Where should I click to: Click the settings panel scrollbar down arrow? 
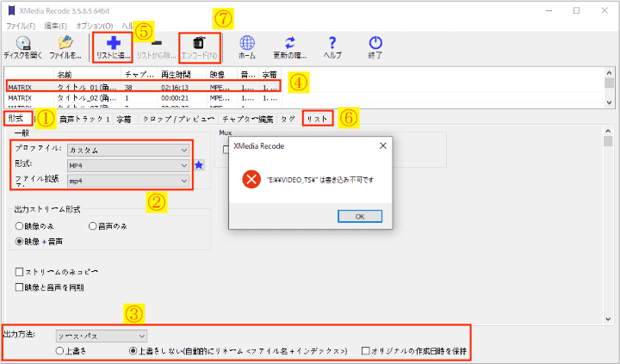coord(608,319)
